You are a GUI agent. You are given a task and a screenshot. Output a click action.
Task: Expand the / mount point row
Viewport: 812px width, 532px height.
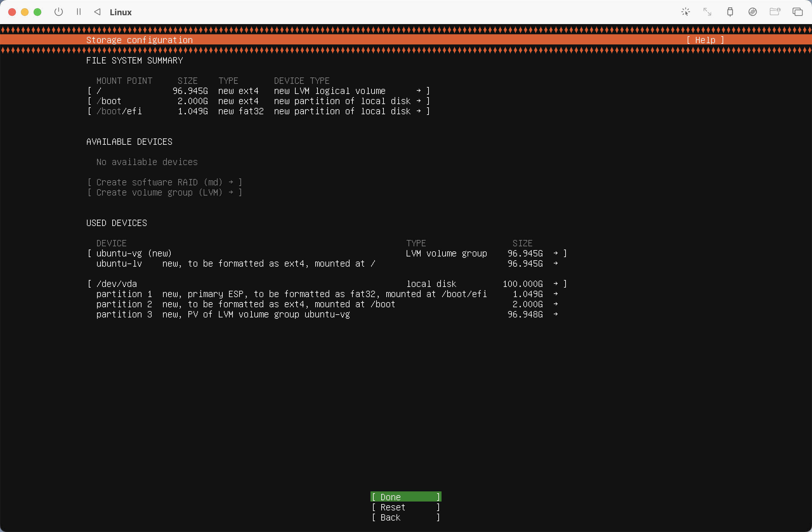258,91
